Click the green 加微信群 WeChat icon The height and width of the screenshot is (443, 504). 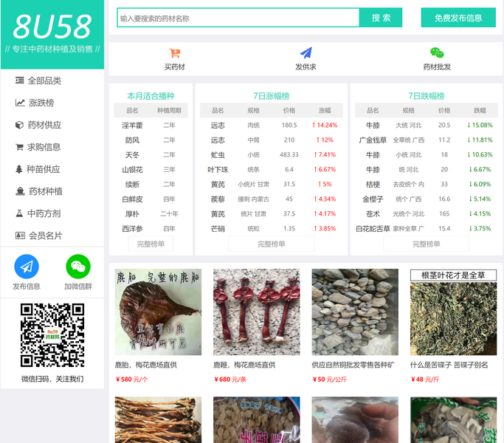[x=77, y=267]
